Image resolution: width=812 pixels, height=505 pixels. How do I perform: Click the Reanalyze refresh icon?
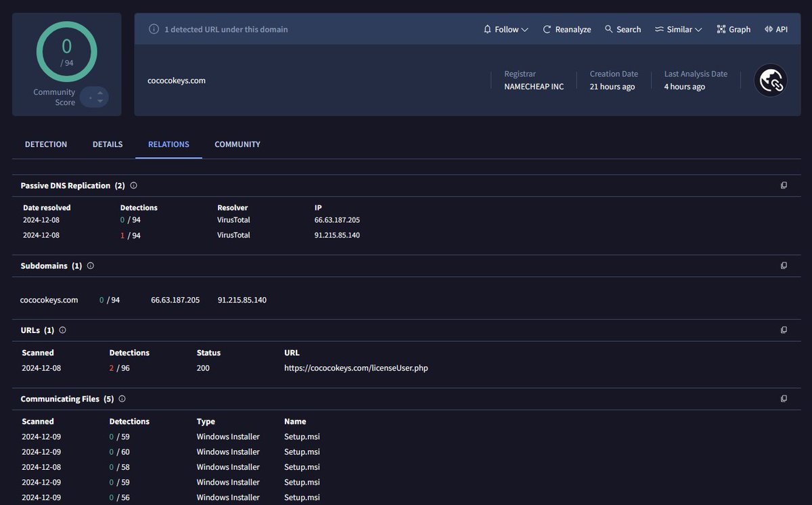(547, 29)
